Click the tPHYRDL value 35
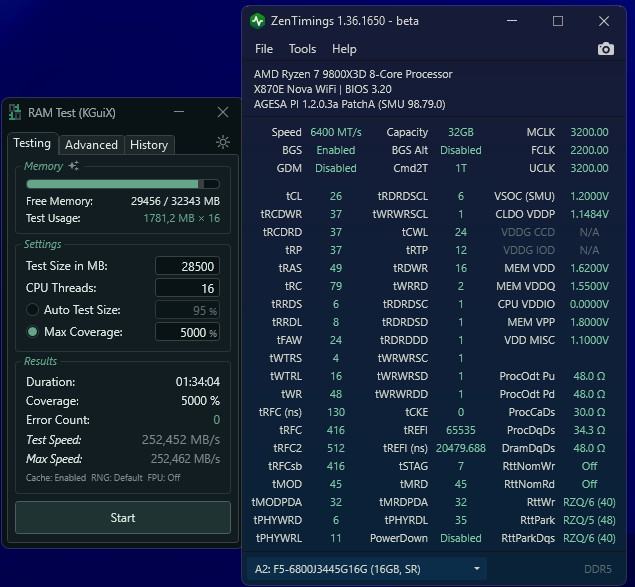Image resolution: width=635 pixels, height=587 pixels. pyautogui.click(x=461, y=520)
